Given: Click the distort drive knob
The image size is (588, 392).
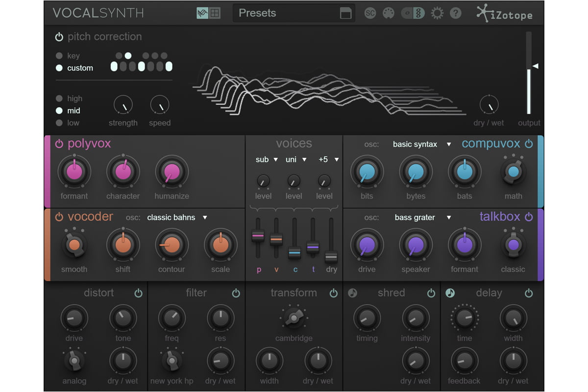Looking at the screenshot, I should pyautogui.click(x=74, y=318).
